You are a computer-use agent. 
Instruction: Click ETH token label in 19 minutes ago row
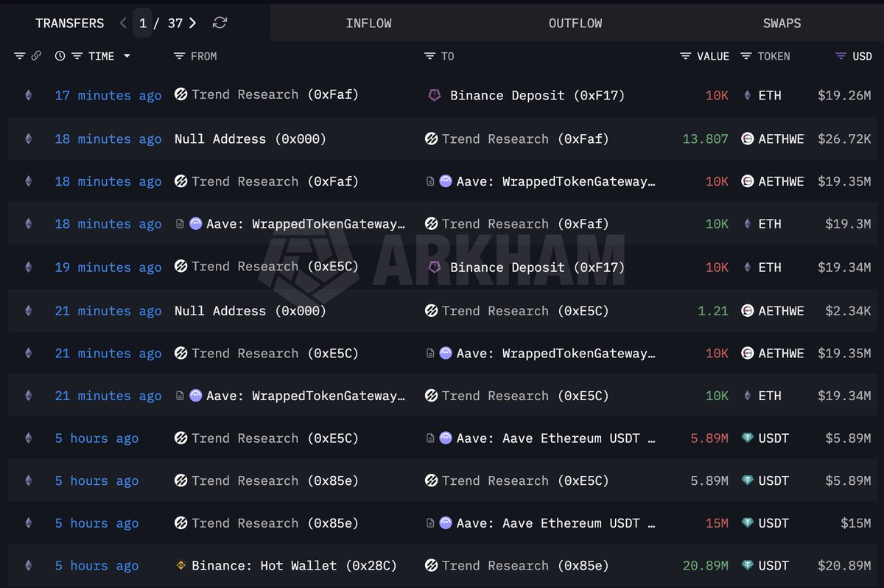(x=770, y=267)
